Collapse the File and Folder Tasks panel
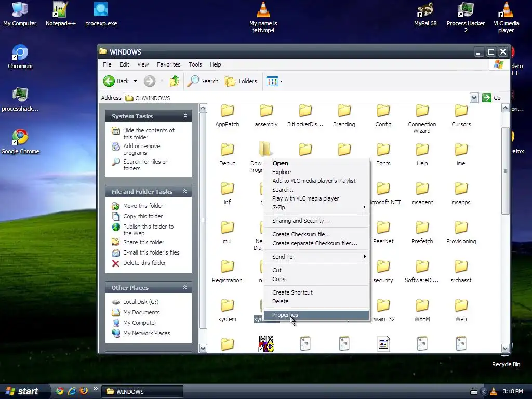 tap(184, 191)
